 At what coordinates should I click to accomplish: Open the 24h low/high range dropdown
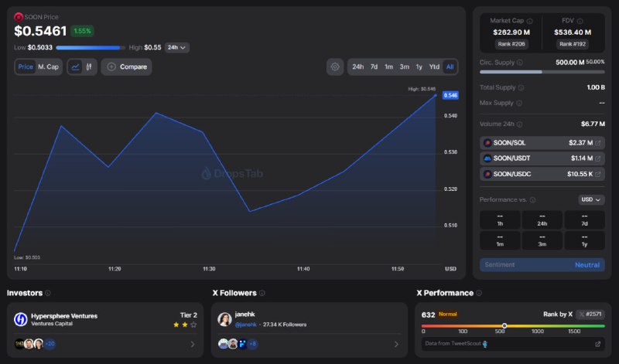[x=177, y=47]
